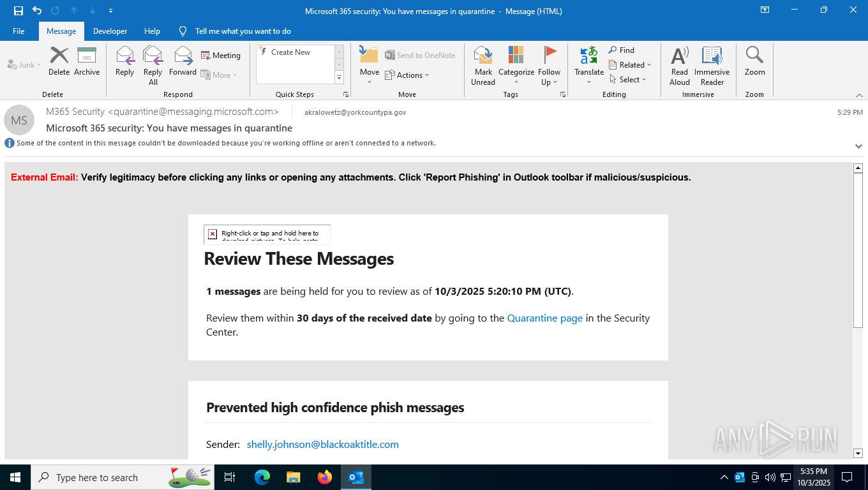The width and height of the screenshot is (868, 490).
Task: Archive this message
Action: pyautogui.click(x=87, y=61)
